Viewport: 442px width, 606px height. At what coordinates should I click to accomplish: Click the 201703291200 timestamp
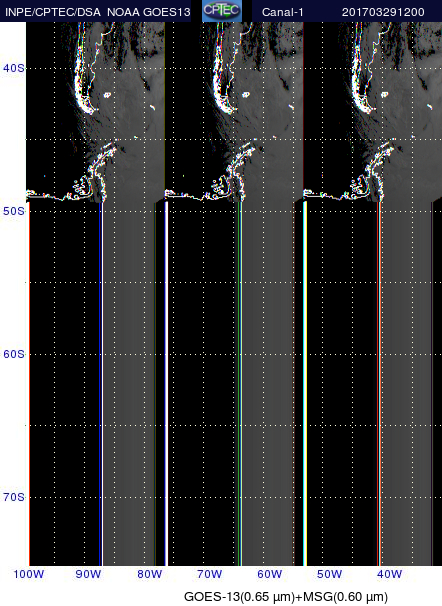click(383, 12)
